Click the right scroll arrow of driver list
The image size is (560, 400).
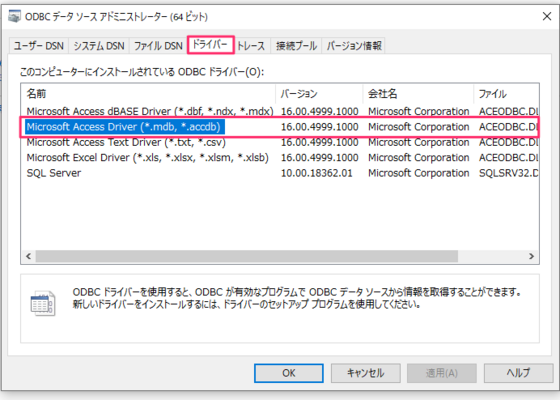click(x=531, y=256)
